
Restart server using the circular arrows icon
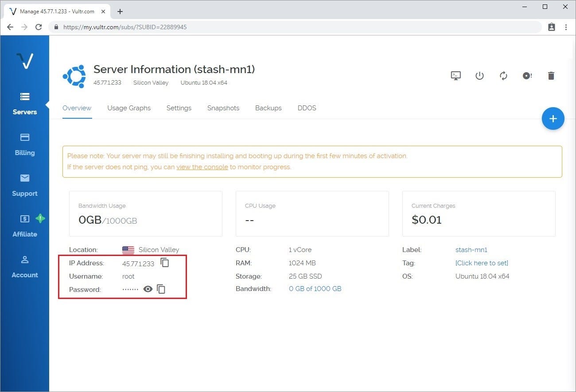[x=503, y=76]
